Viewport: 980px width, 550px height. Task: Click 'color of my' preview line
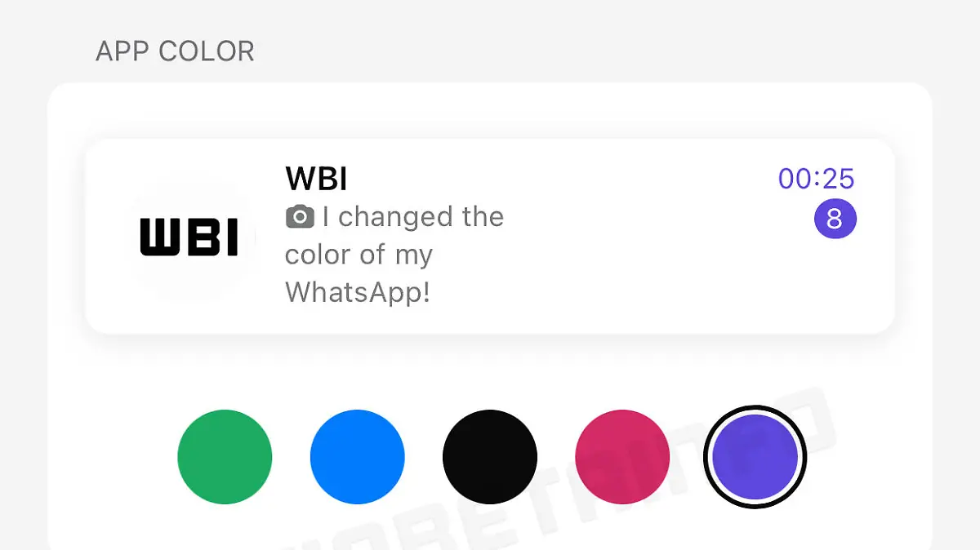tap(359, 255)
